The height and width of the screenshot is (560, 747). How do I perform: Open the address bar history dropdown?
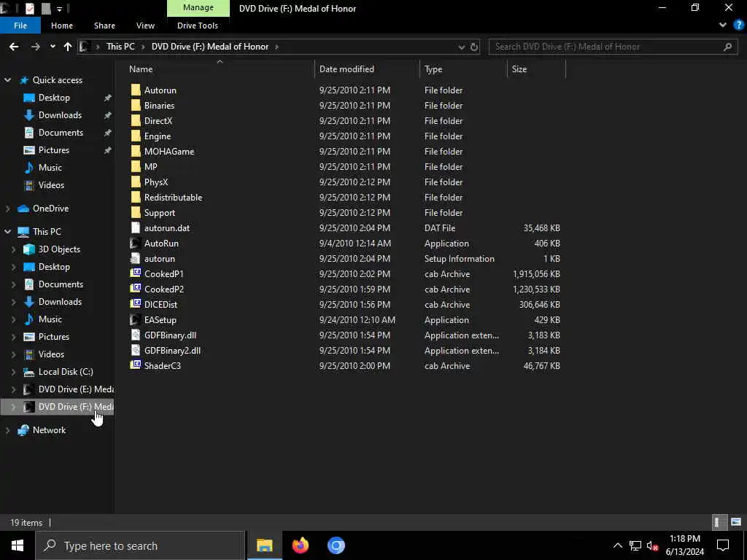(461, 47)
